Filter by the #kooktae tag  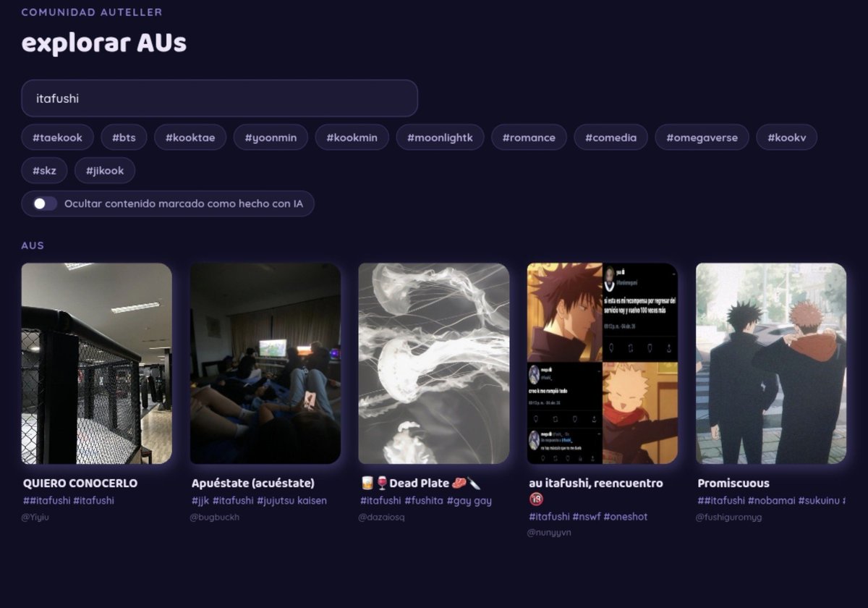(190, 138)
